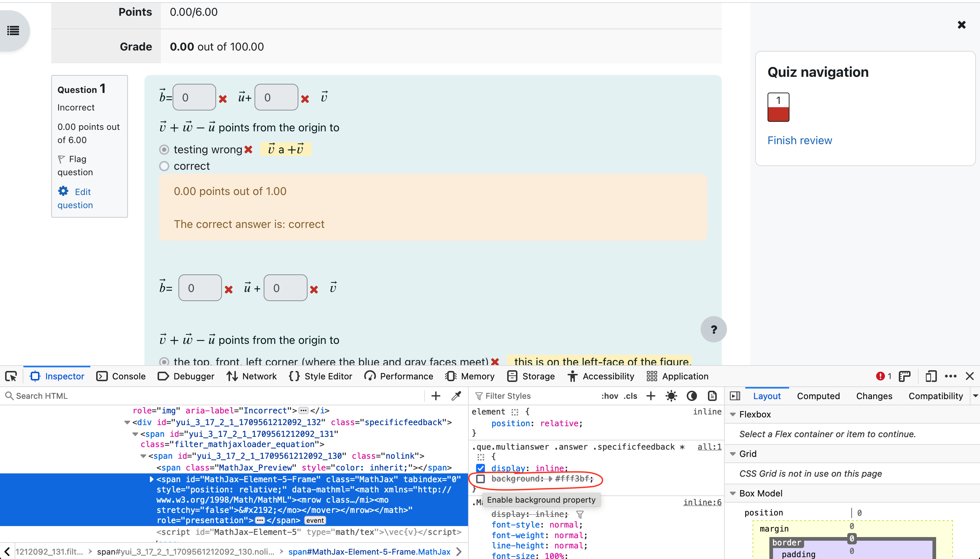Create a new node with plus icon
The width and height of the screenshot is (980, 559).
tap(436, 396)
